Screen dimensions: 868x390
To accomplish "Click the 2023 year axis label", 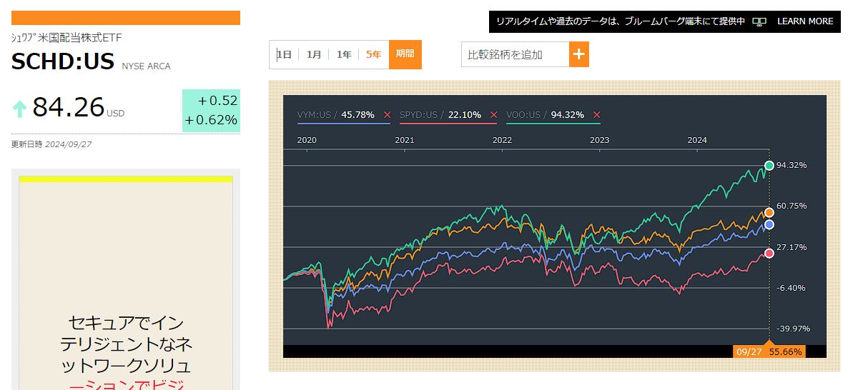I will pyautogui.click(x=600, y=140).
